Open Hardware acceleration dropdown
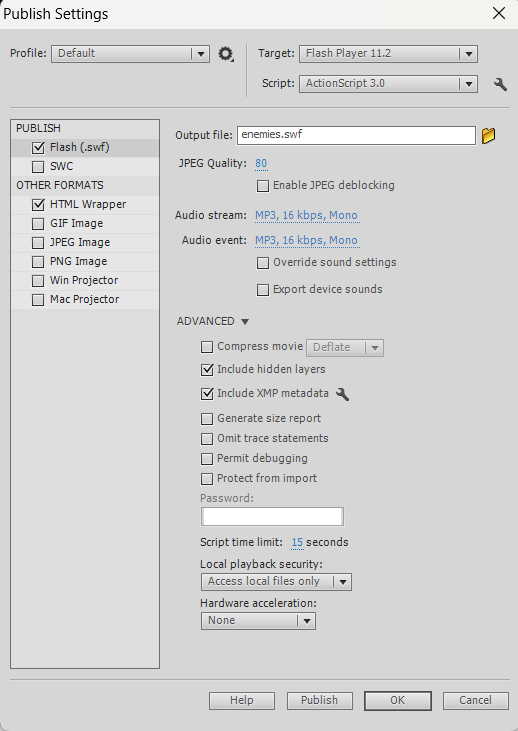 click(x=258, y=621)
